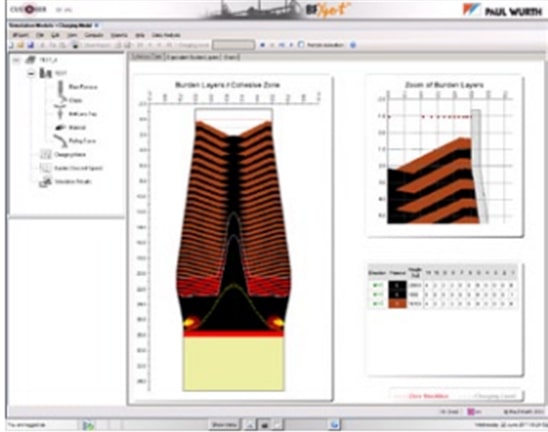Open the first menu in the menu bar
The height and width of the screenshot is (432, 548).
21,35
